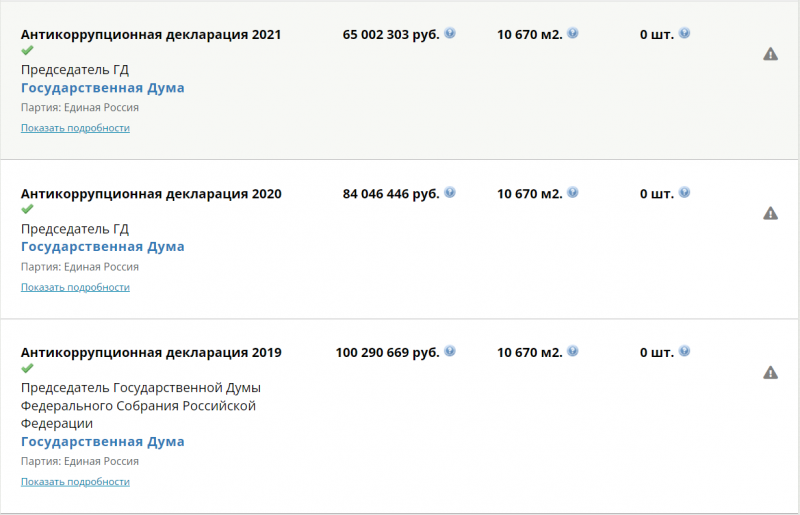The width and height of the screenshot is (800, 515).
Task: Click the warning triangle for 2020 declaration
Action: click(x=770, y=213)
